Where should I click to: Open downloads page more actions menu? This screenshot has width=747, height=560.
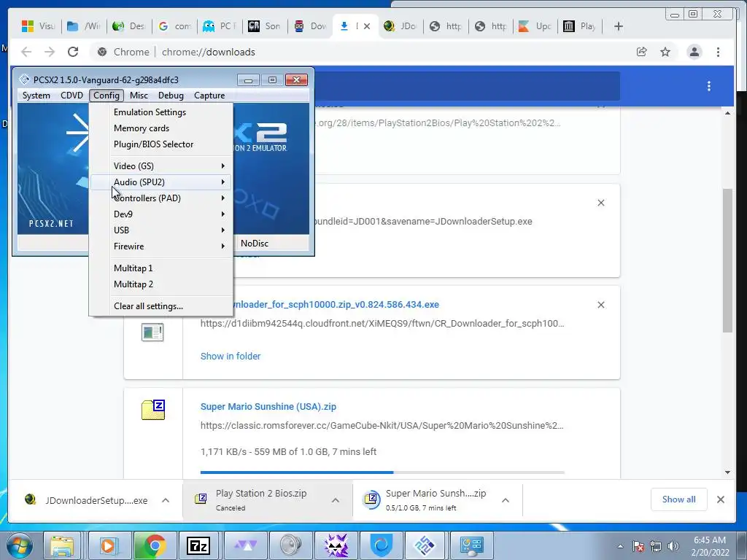(709, 86)
